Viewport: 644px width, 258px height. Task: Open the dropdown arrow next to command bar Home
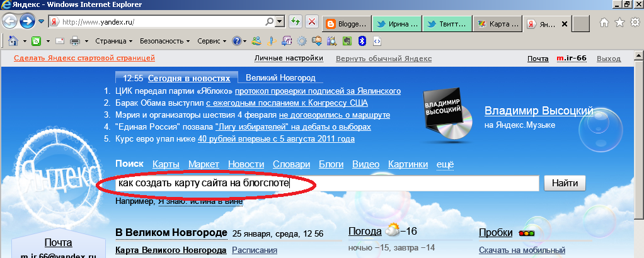coord(25,42)
